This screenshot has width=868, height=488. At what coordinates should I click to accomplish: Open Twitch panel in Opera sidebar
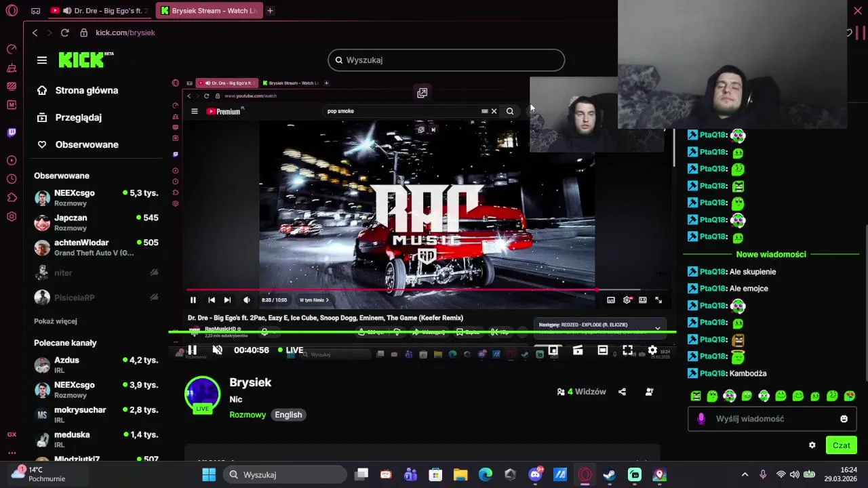[12, 133]
